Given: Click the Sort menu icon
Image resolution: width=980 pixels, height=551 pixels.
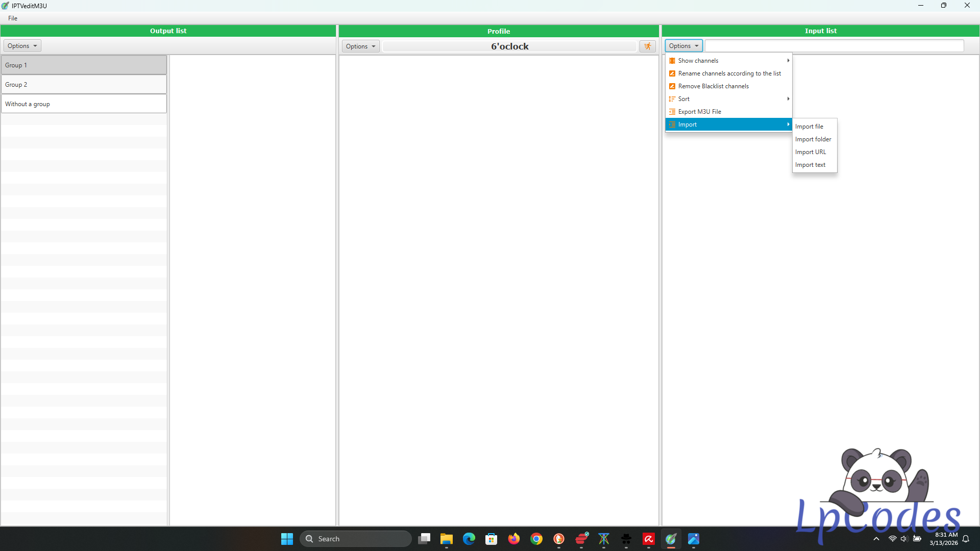Looking at the screenshot, I should point(672,99).
